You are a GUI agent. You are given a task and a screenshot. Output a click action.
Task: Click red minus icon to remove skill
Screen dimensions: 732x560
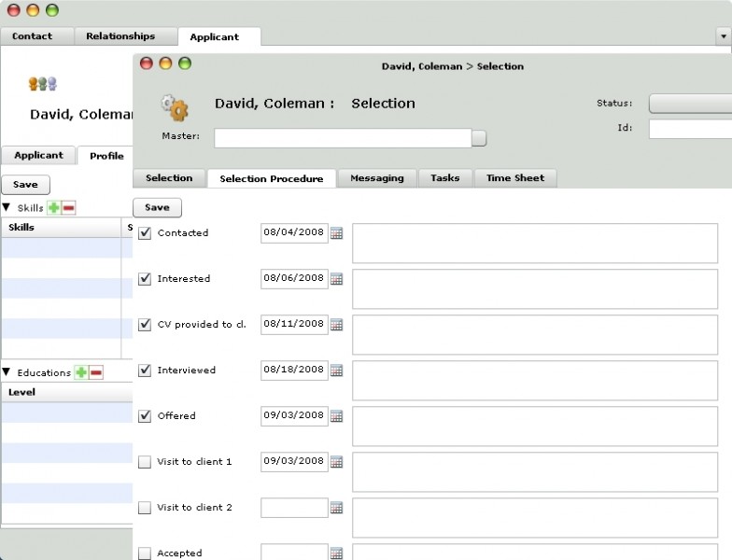click(69, 207)
